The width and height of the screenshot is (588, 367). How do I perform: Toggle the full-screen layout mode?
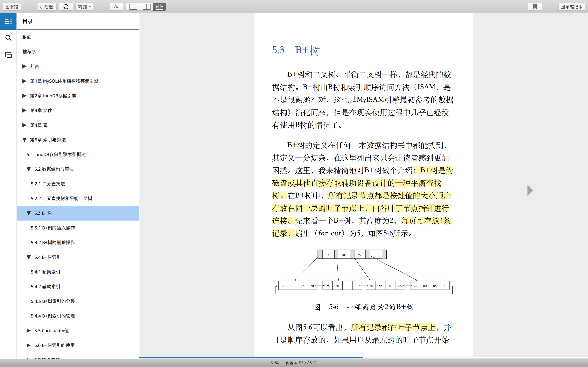tap(159, 7)
